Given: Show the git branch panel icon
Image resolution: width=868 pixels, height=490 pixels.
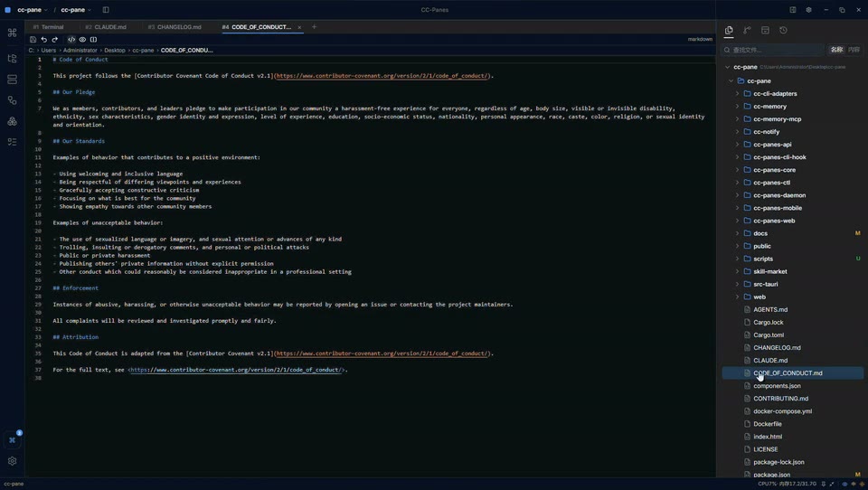Looking at the screenshot, I should (747, 30).
